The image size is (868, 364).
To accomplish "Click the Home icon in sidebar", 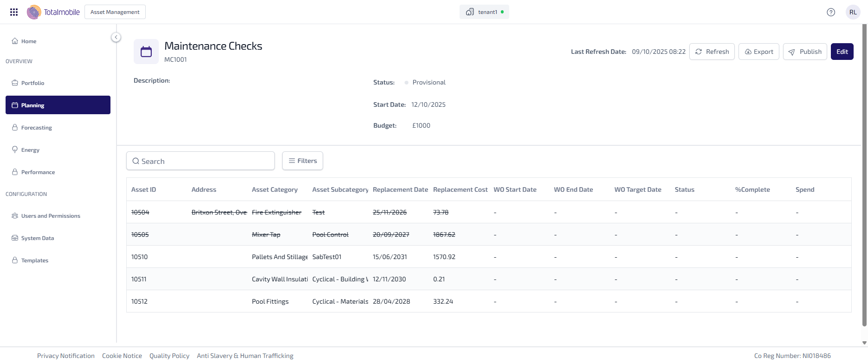I will (x=15, y=41).
